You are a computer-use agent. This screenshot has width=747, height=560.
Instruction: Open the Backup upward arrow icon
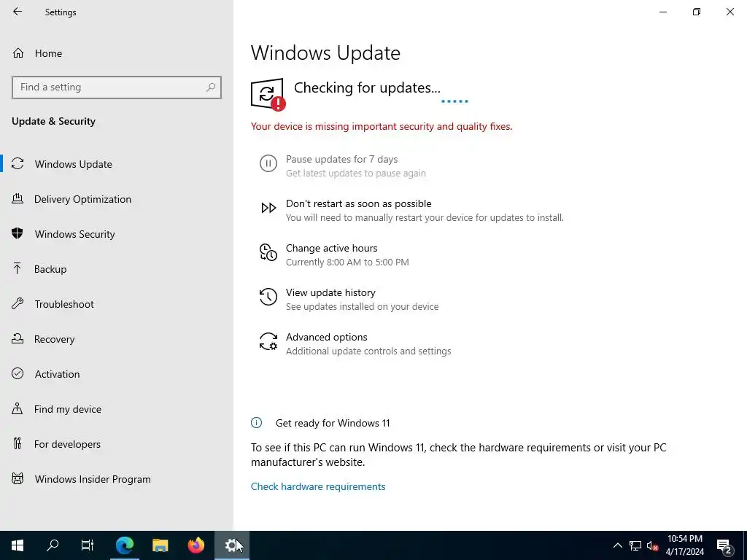(x=18, y=269)
